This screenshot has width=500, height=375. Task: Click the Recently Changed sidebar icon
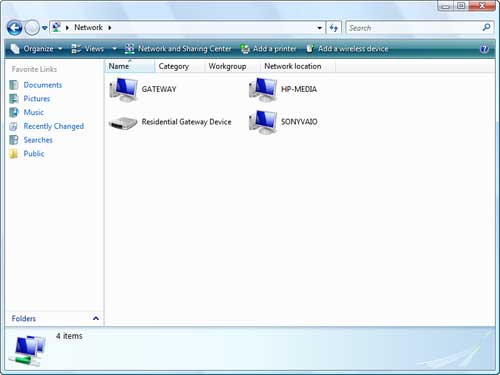pyautogui.click(x=14, y=126)
